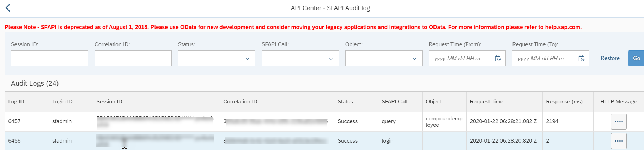Go back using the left arrow icon
Image resolution: width=644 pixels, height=150 pixels.
(x=8, y=8)
